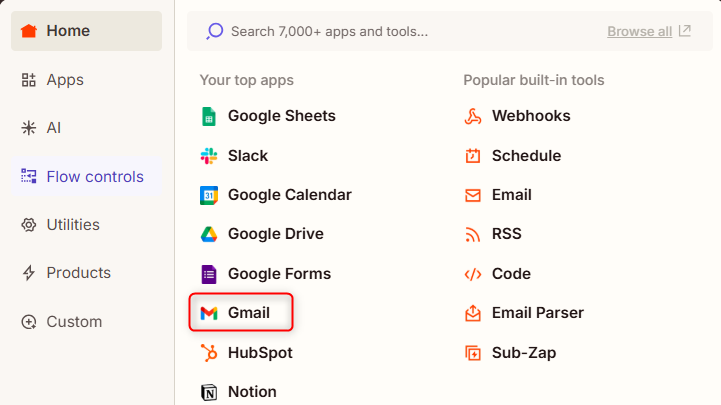Click the Google Calendar icon

tap(209, 195)
